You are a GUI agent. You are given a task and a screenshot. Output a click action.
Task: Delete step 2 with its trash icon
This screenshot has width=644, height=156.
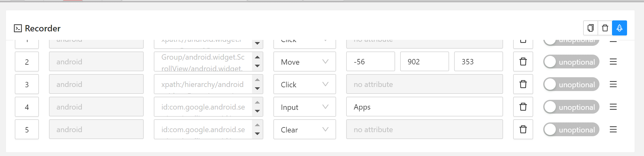point(523,62)
